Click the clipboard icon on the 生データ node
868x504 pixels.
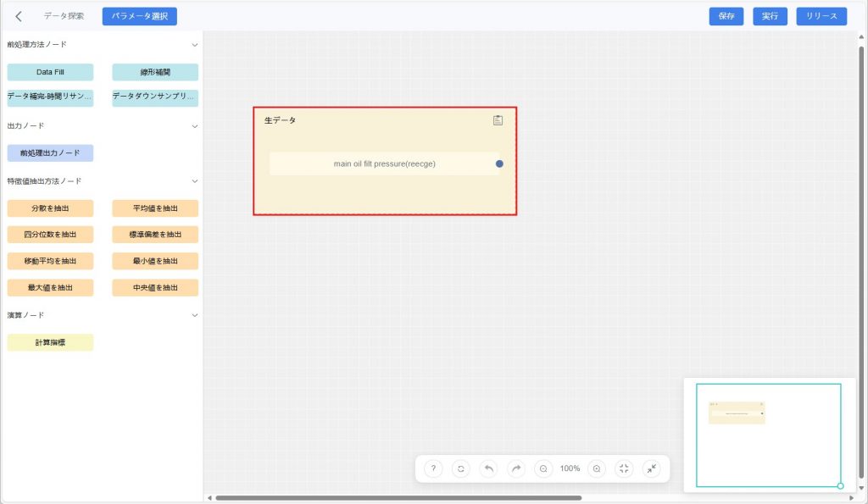(498, 120)
